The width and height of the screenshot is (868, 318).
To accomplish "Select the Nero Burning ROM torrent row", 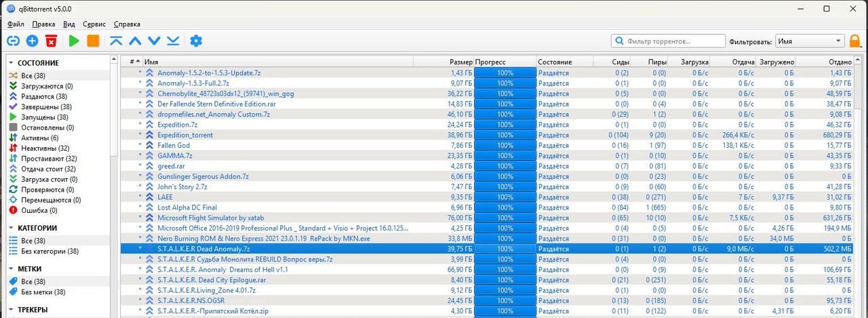I will 488,239.
